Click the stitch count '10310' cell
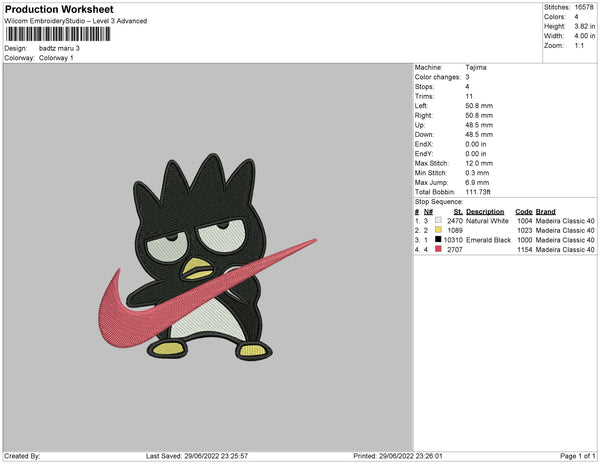This screenshot has height=464, width=600. [453, 240]
